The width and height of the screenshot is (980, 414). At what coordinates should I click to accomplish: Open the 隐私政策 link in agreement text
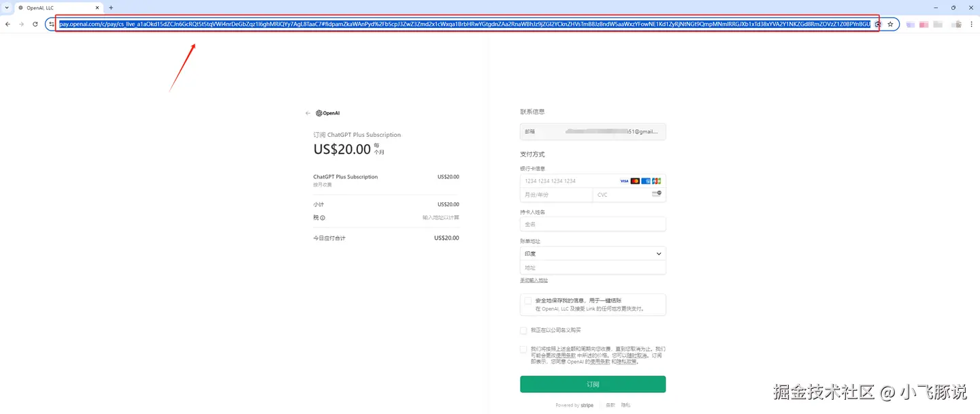(627, 362)
